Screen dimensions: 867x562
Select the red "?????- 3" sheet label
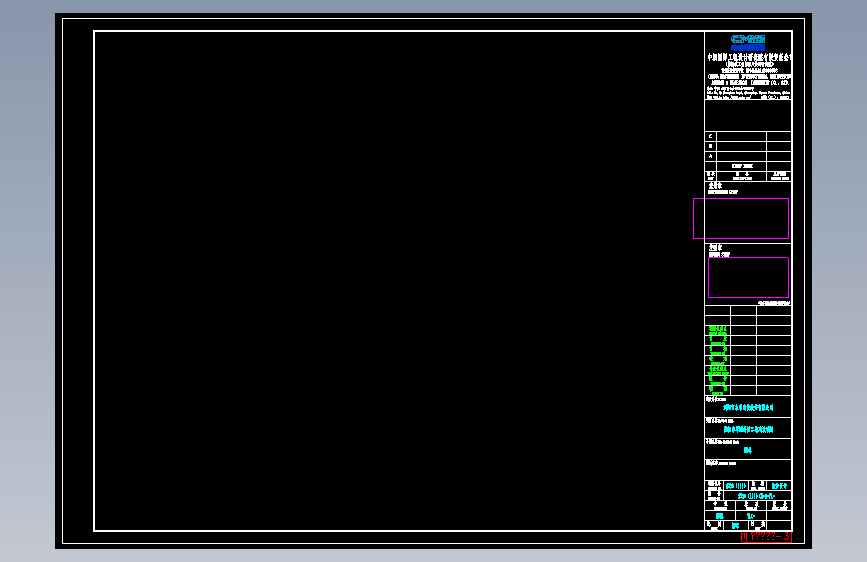pyautogui.click(x=766, y=536)
